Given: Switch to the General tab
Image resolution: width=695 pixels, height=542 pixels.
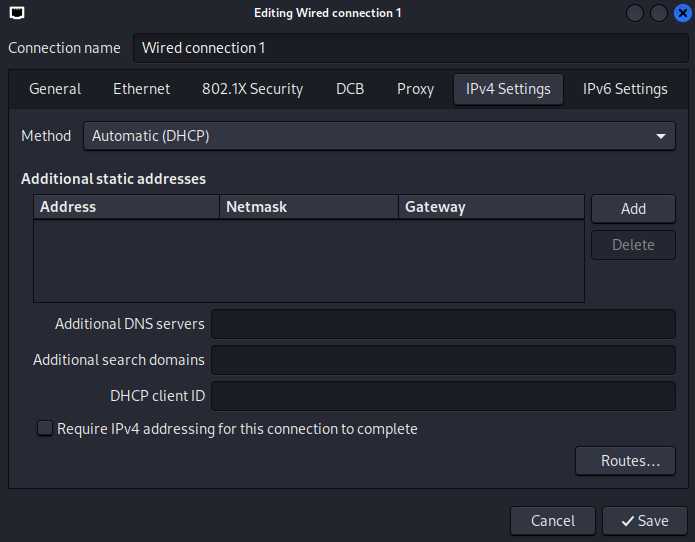Looking at the screenshot, I should [55, 89].
